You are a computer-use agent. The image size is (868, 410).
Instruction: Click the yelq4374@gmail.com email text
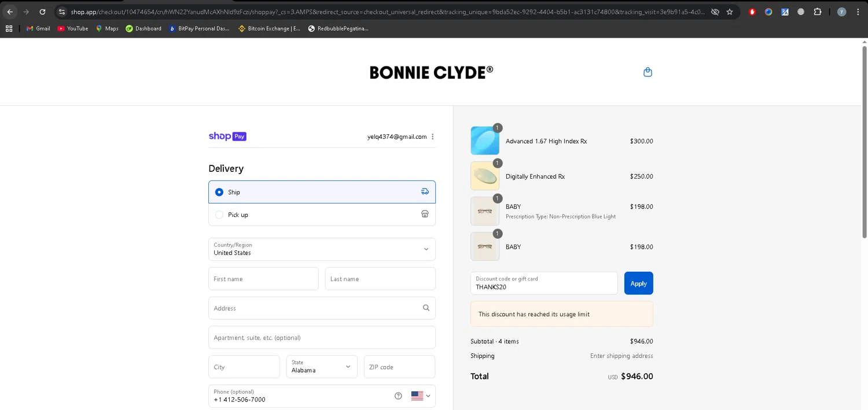pos(397,137)
